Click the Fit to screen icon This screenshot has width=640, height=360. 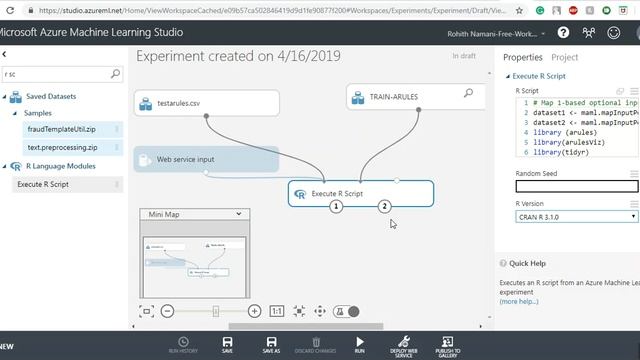(146, 311)
